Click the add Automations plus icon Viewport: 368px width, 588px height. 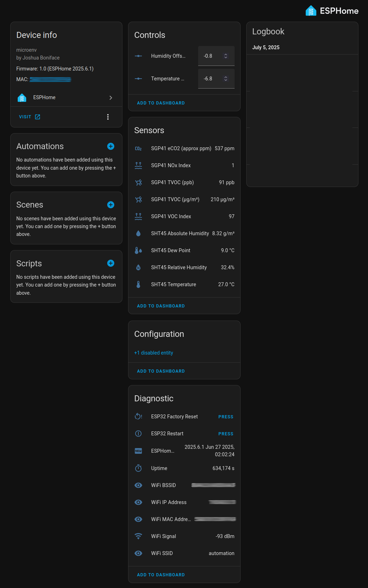tap(111, 146)
